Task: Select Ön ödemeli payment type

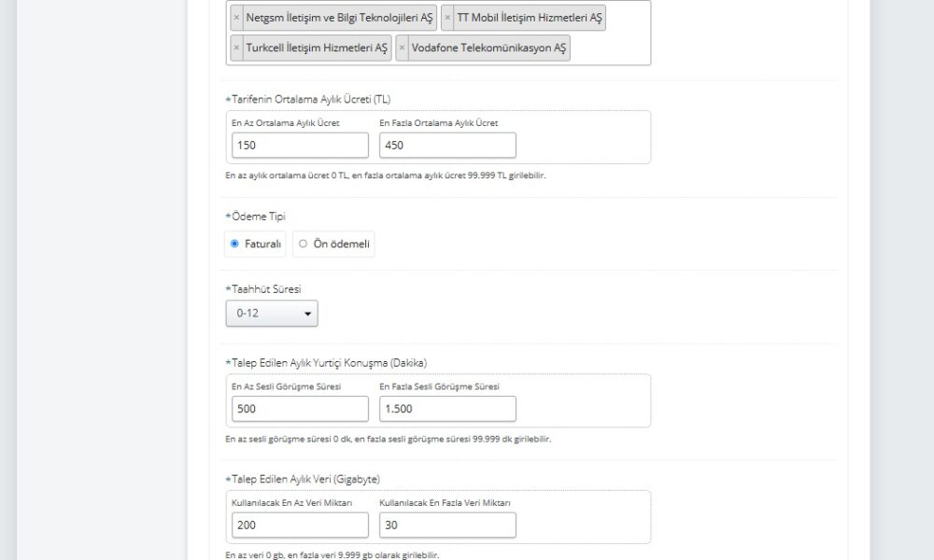Action: [303, 245]
